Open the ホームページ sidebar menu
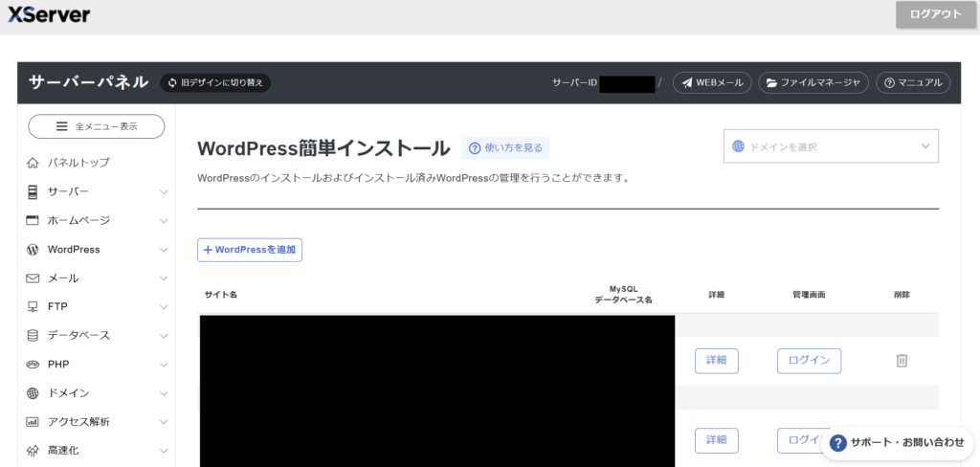 click(x=78, y=220)
